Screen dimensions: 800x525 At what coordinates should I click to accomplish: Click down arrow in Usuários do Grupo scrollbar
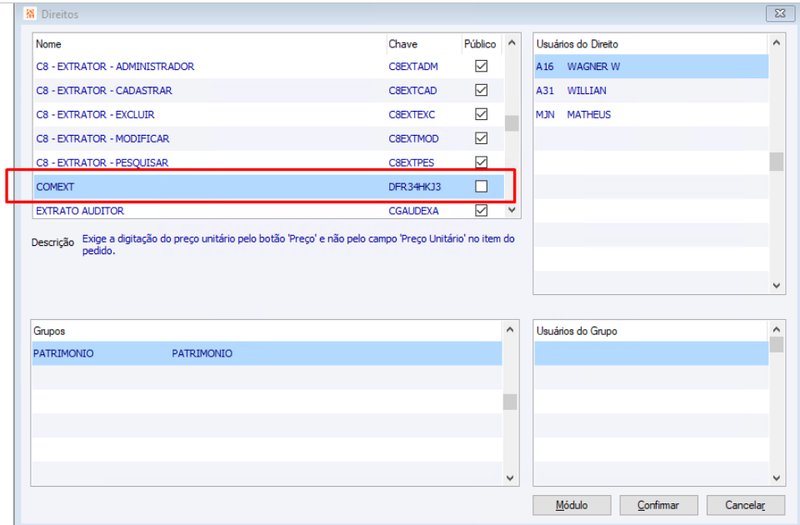click(x=777, y=478)
